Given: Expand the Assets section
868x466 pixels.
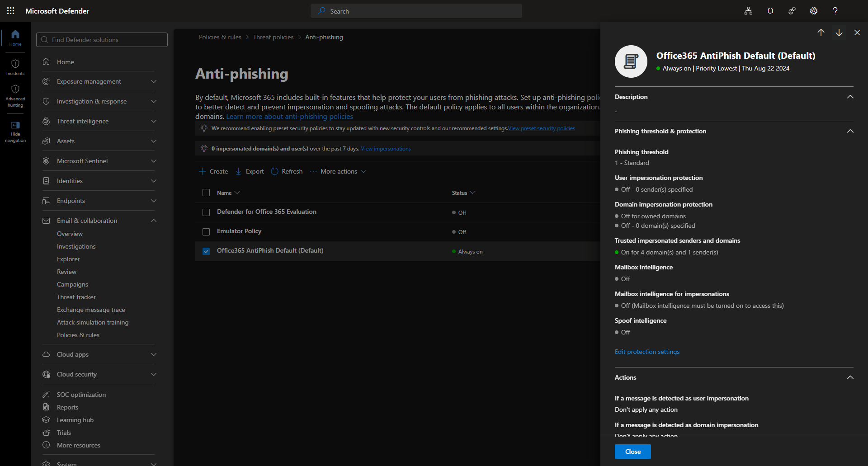Looking at the screenshot, I should coord(154,141).
